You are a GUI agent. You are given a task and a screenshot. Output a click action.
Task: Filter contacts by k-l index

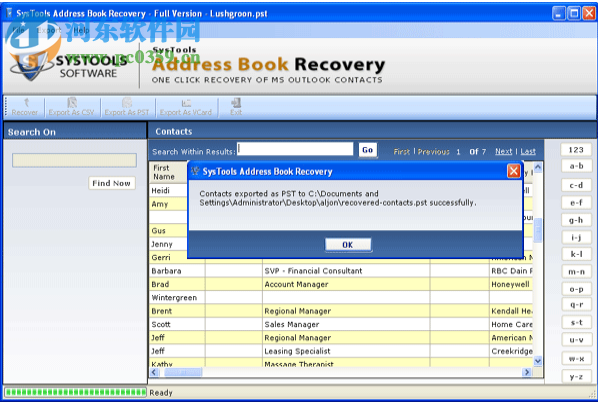click(576, 254)
